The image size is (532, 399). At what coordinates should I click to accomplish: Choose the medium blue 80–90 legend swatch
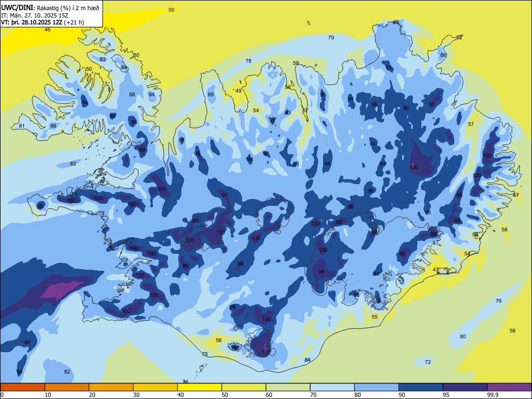click(377, 387)
